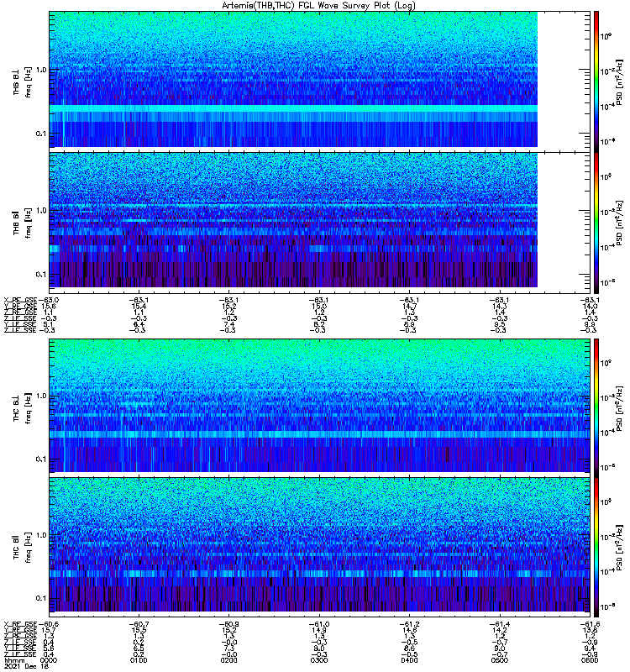Image resolution: width=630 pixels, height=672 pixels.
Task: Click the THB X_RE_GSE value -63.0
Action: pos(49,300)
